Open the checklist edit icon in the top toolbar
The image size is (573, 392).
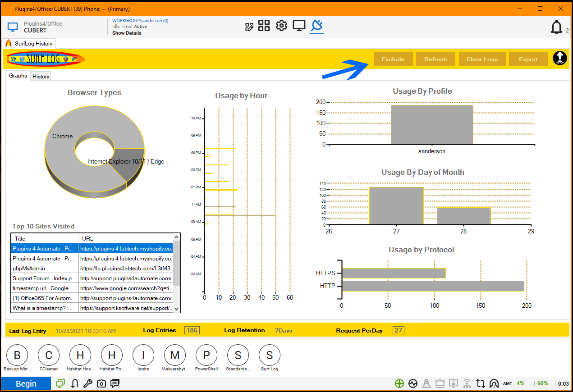[249, 27]
